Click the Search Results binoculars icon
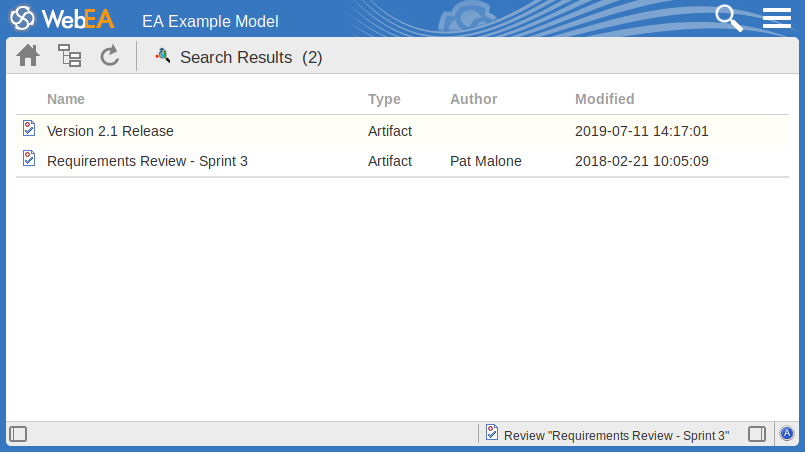The height and width of the screenshot is (452, 805). tap(163, 56)
